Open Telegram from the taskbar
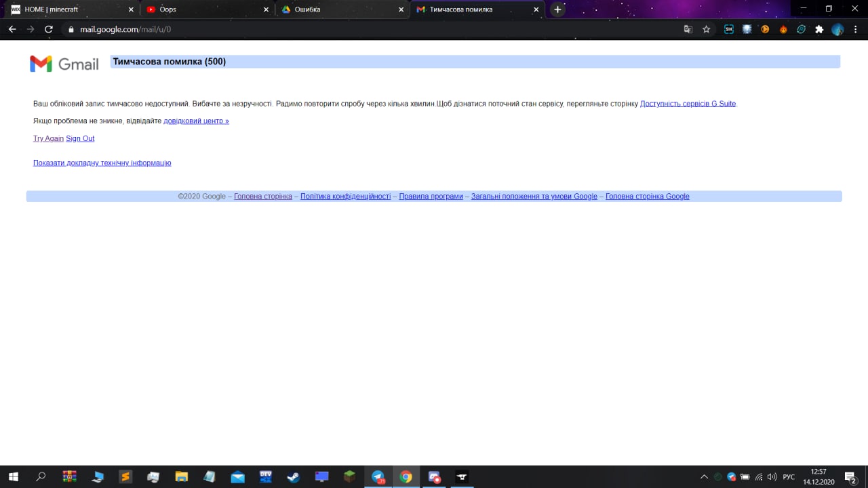This screenshot has height=488, width=868. coord(378,476)
